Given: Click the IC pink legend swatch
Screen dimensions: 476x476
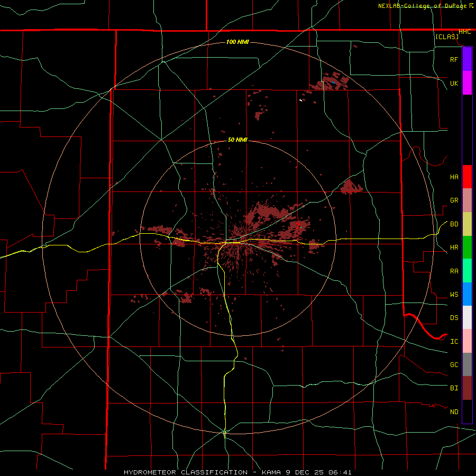Looking at the screenshot, I should 467,341.
